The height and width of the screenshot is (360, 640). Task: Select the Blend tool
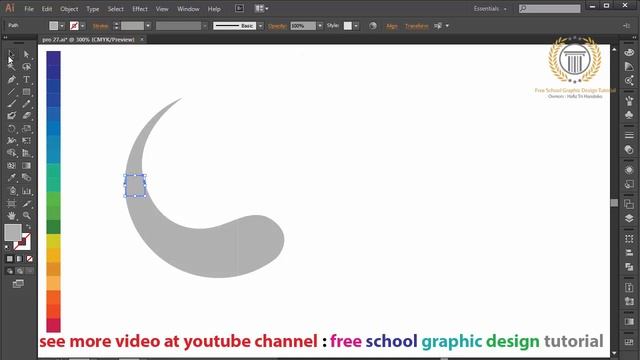(x=27, y=178)
